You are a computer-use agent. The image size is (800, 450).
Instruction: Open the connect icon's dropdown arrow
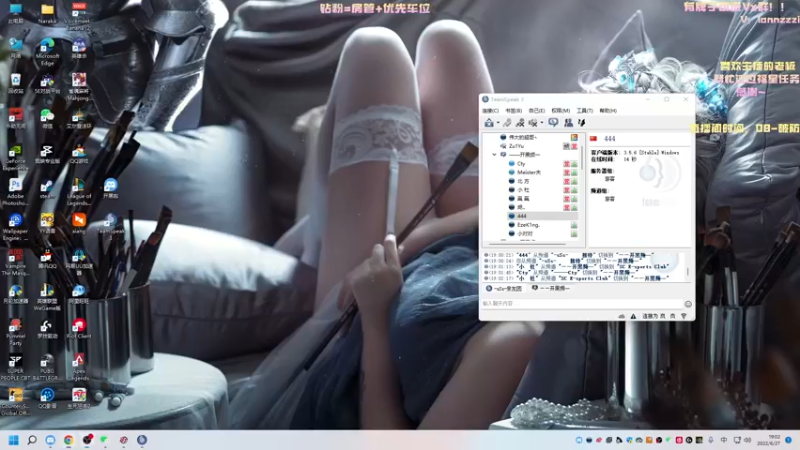pyautogui.click(x=498, y=123)
